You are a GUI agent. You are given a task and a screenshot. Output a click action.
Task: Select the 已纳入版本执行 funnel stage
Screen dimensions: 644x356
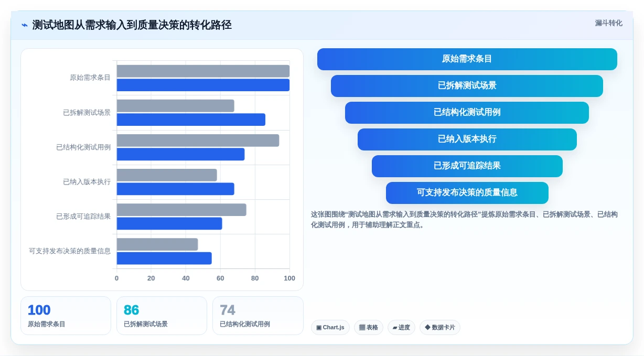point(467,139)
